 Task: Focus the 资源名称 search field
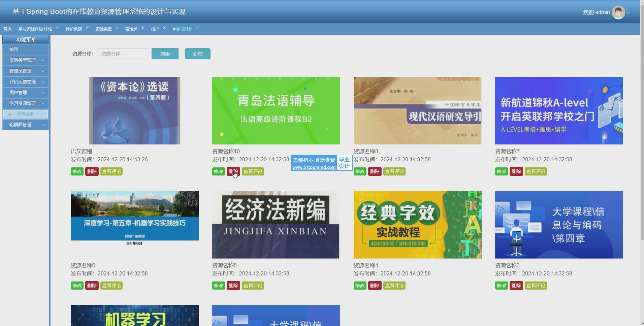tap(123, 54)
